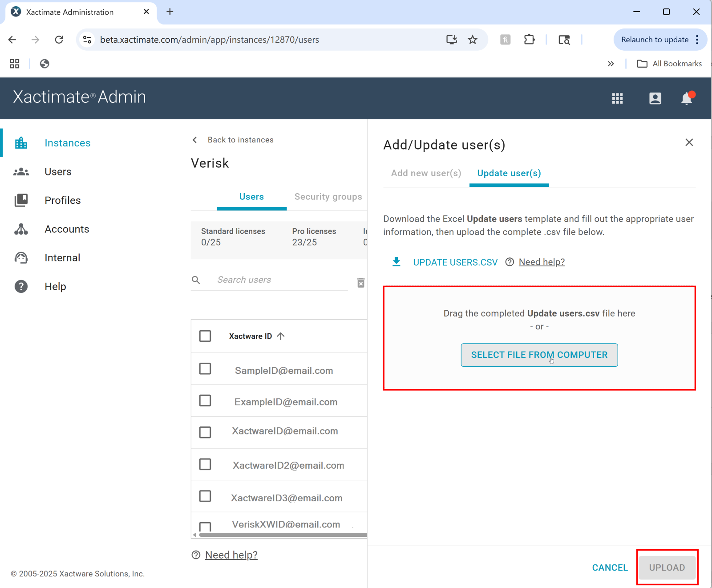Open the All Bookmarks folder
Image resolution: width=712 pixels, height=588 pixels.
tap(670, 64)
